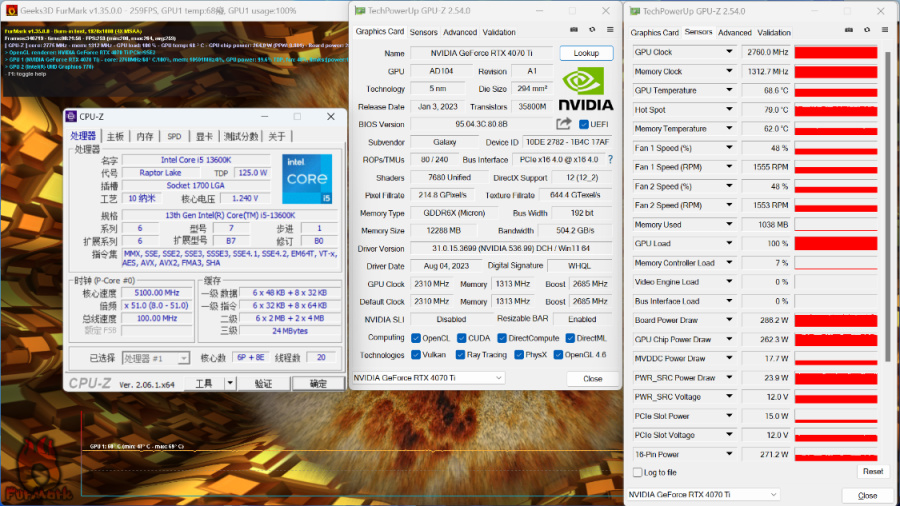The height and width of the screenshot is (506, 900).
Task: Toggle the PhysX checkbox
Action: [519, 355]
